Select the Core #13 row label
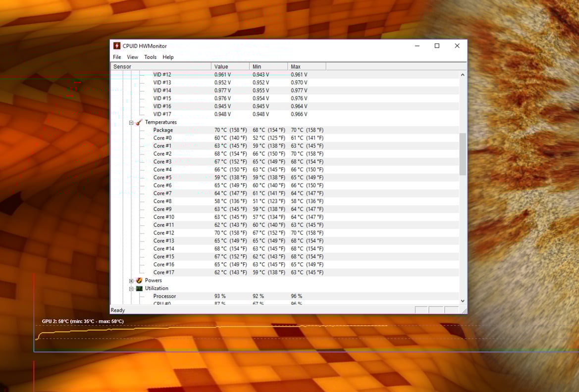 163,241
